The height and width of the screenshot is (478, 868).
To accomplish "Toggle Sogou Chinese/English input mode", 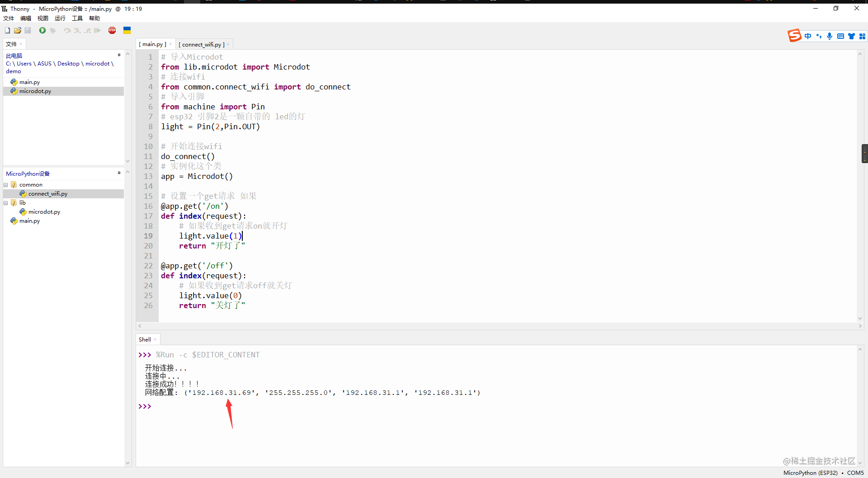I will tap(808, 36).
